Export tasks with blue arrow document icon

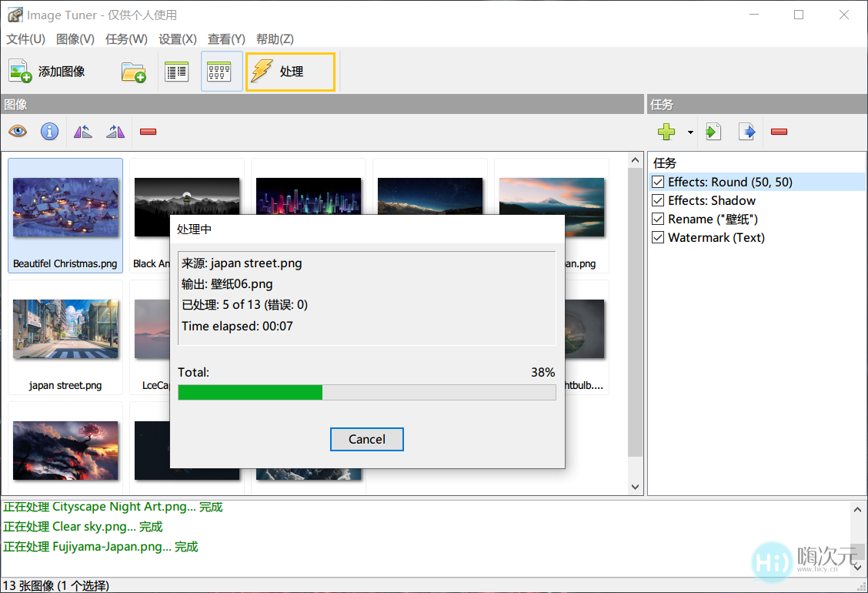tap(746, 131)
